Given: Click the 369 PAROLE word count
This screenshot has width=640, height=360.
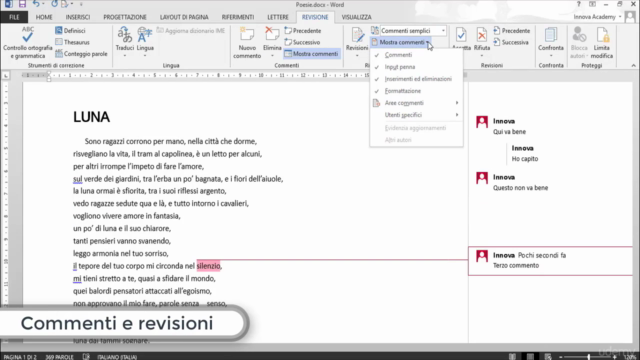Looking at the screenshot, I should (x=59, y=357).
